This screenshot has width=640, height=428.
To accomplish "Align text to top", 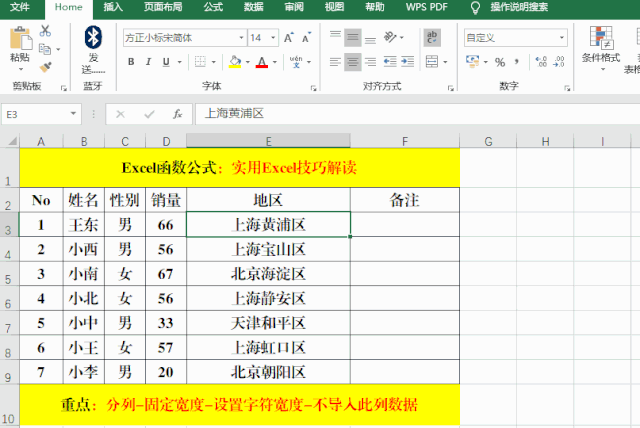I will [336, 34].
